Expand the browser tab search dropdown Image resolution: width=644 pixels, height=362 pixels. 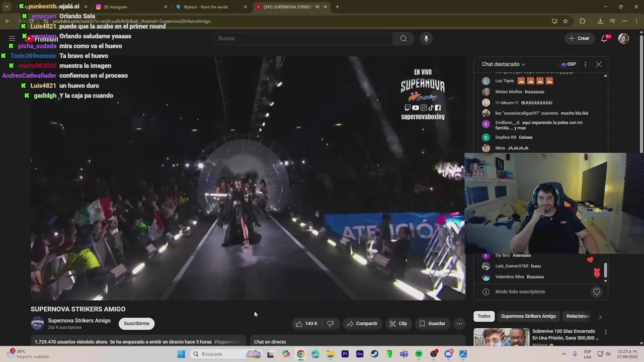pos(7,7)
